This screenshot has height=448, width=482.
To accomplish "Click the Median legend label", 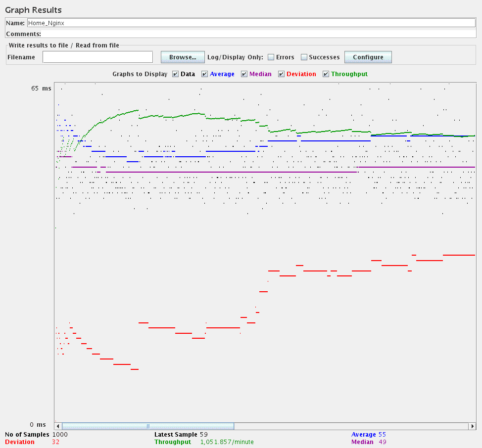I will tap(260, 74).
